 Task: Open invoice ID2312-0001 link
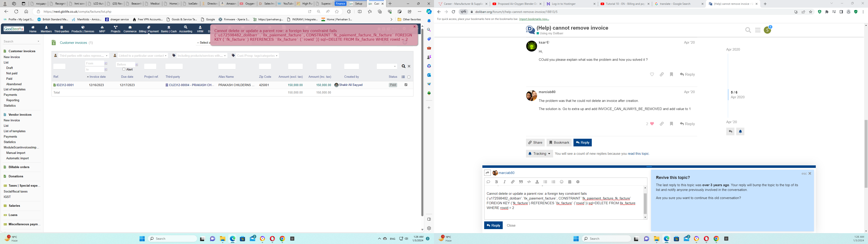65,85
